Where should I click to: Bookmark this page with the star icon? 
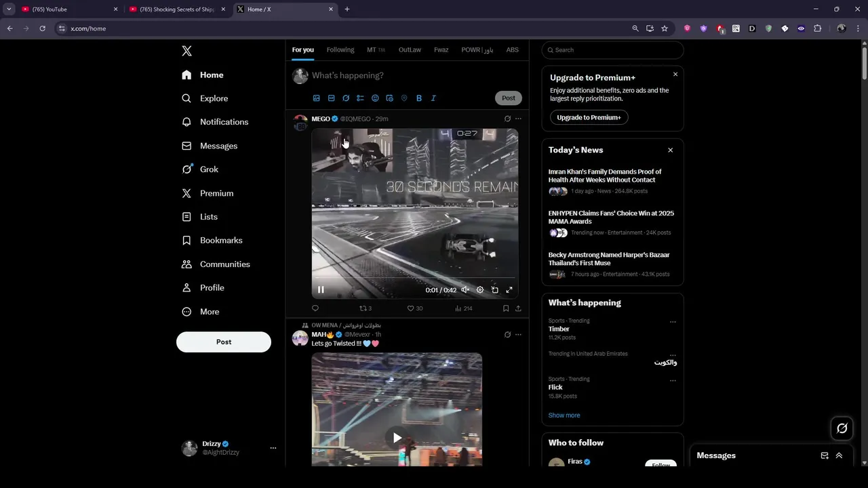[665, 28]
